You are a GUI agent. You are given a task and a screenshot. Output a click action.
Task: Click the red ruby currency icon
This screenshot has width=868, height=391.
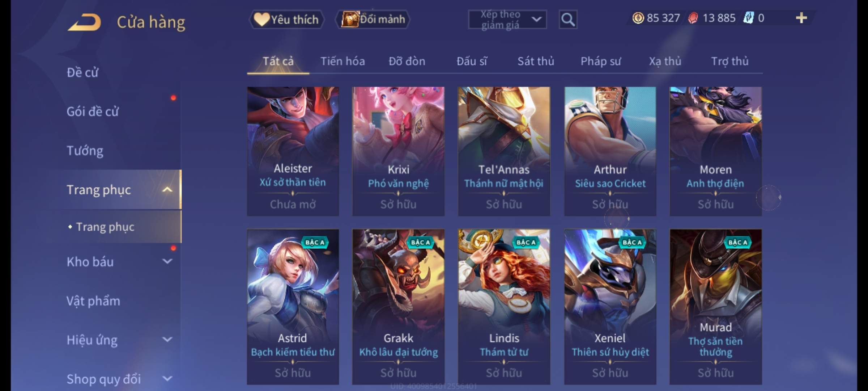pyautogui.click(x=693, y=18)
